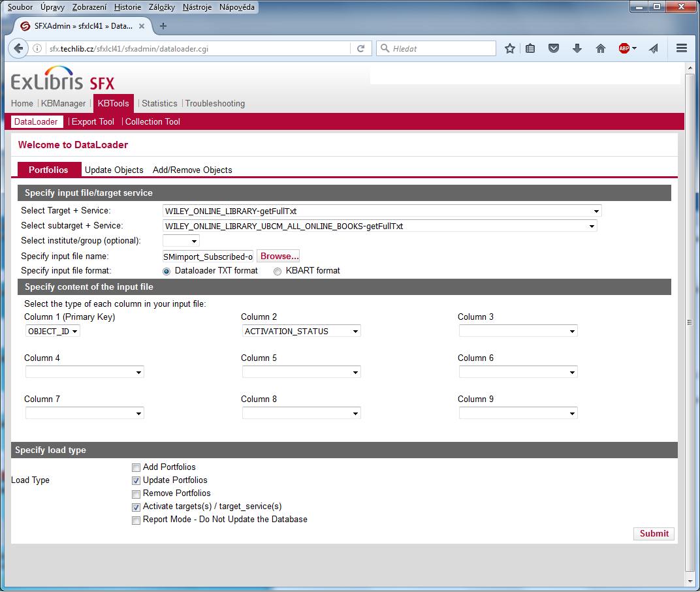This screenshot has width=700, height=592.
Task: Open the Export Tool page
Action: [93, 122]
